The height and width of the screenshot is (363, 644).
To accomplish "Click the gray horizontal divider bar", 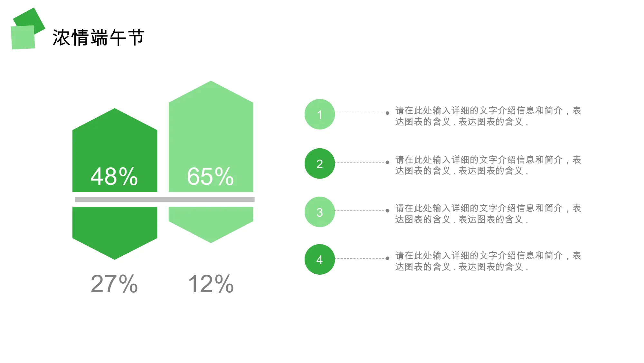I will click(x=165, y=199).
